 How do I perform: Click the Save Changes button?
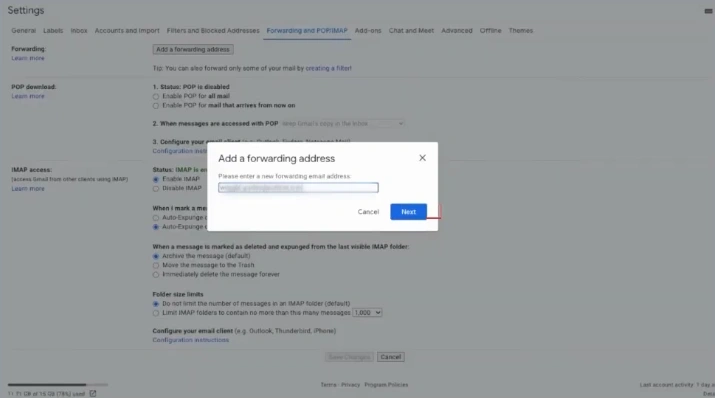(x=349, y=357)
